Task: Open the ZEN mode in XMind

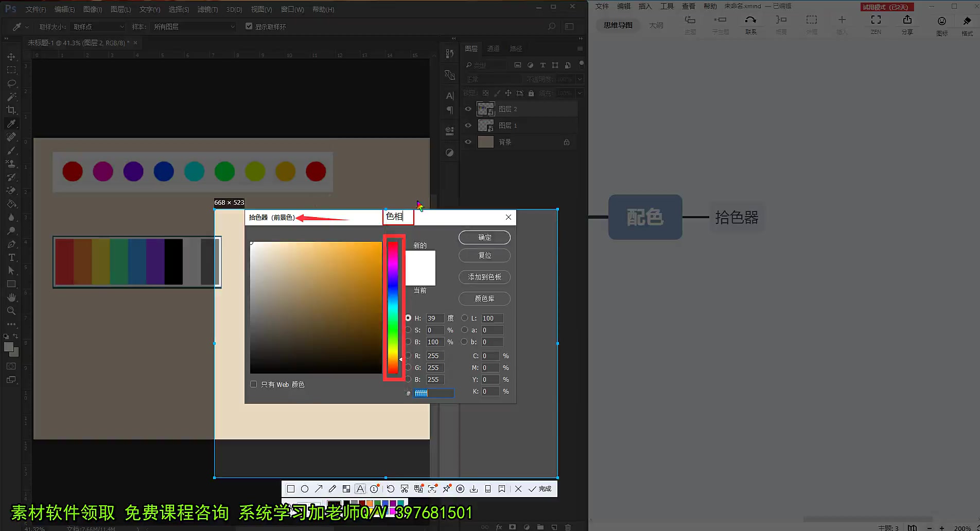Action: pos(876,24)
